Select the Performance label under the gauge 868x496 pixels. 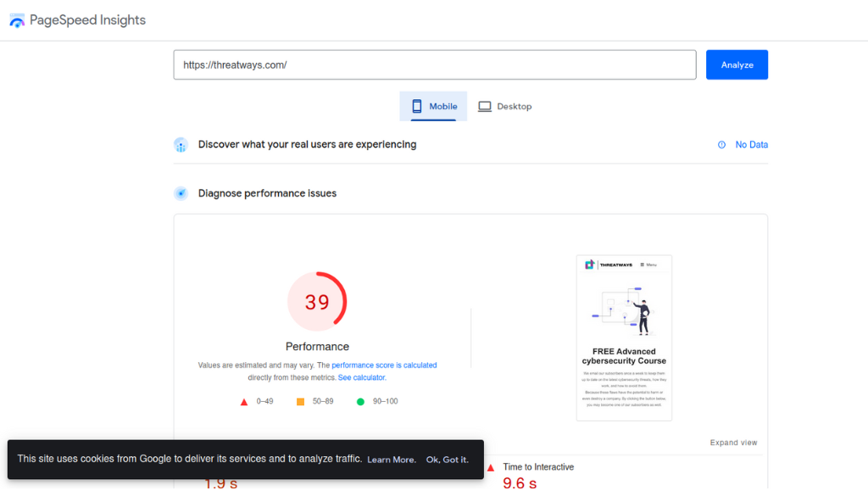point(317,347)
